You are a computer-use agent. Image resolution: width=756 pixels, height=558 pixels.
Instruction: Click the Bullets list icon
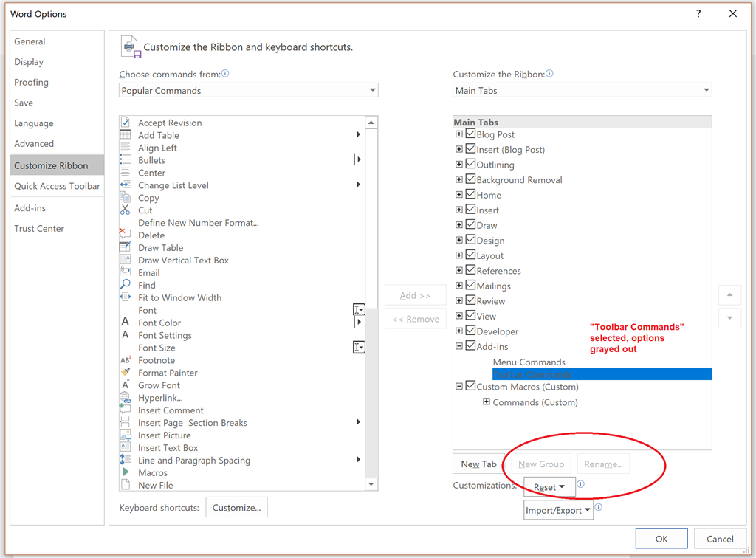coord(126,160)
